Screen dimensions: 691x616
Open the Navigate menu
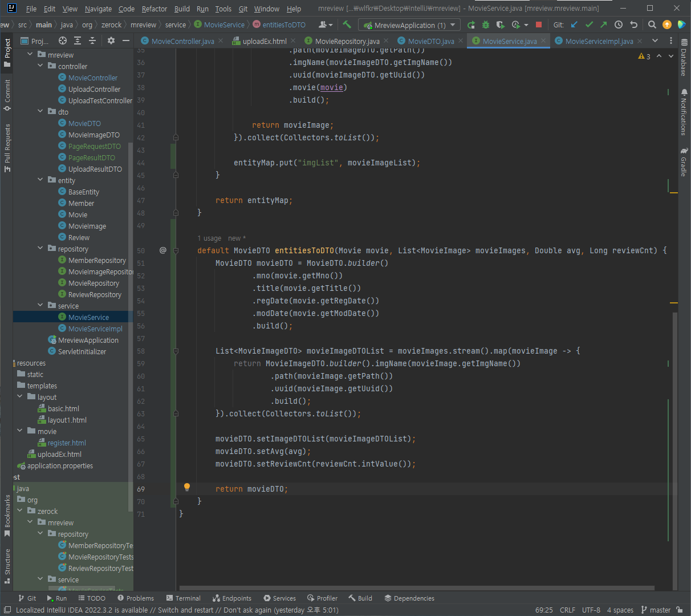[x=98, y=9]
